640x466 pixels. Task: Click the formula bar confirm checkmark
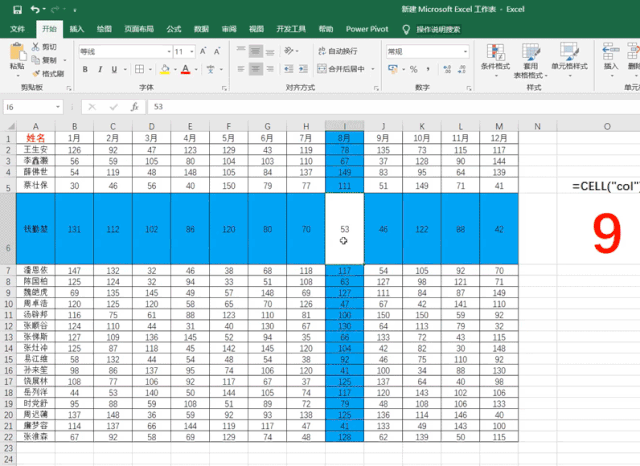pos(113,107)
